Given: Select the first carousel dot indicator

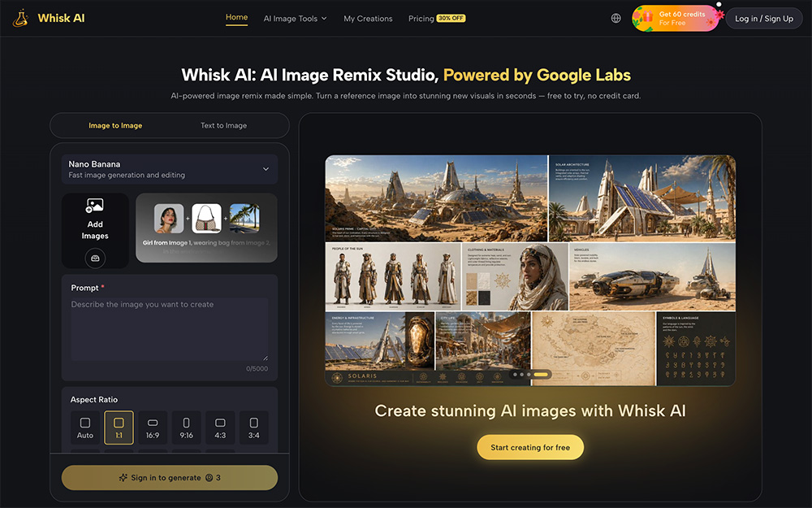Looking at the screenshot, I should [516, 374].
